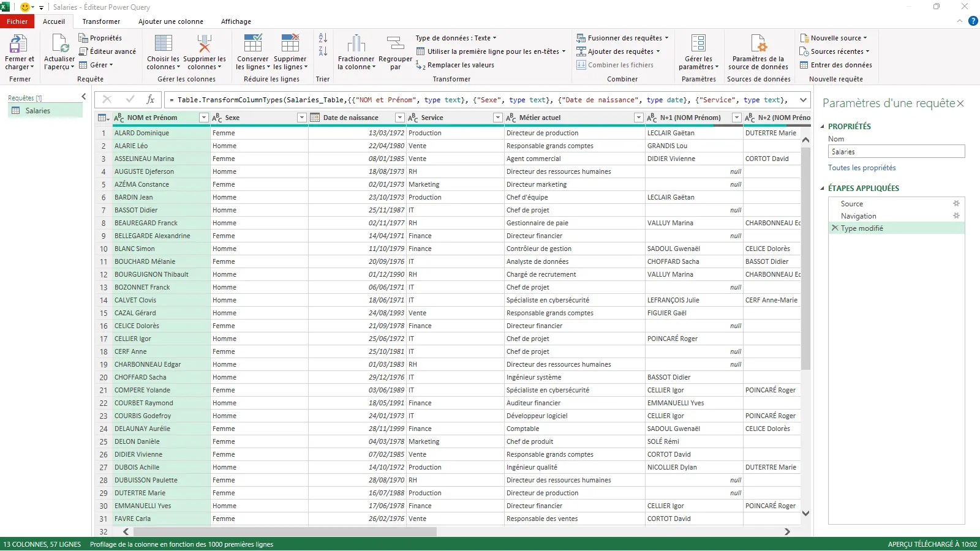Expand the formula bar
The height and width of the screenshot is (551, 980).
point(803,100)
